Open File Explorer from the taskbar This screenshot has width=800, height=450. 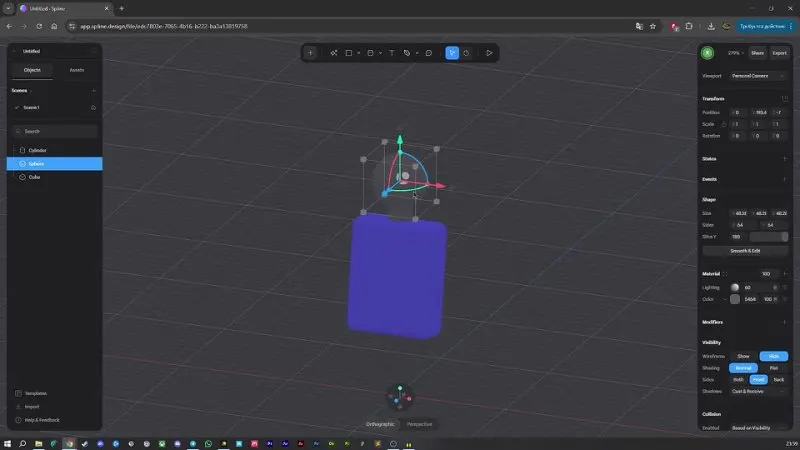point(38,444)
